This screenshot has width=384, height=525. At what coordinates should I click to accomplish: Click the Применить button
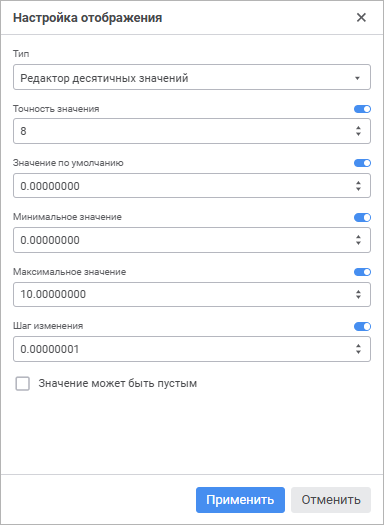(240, 500)
